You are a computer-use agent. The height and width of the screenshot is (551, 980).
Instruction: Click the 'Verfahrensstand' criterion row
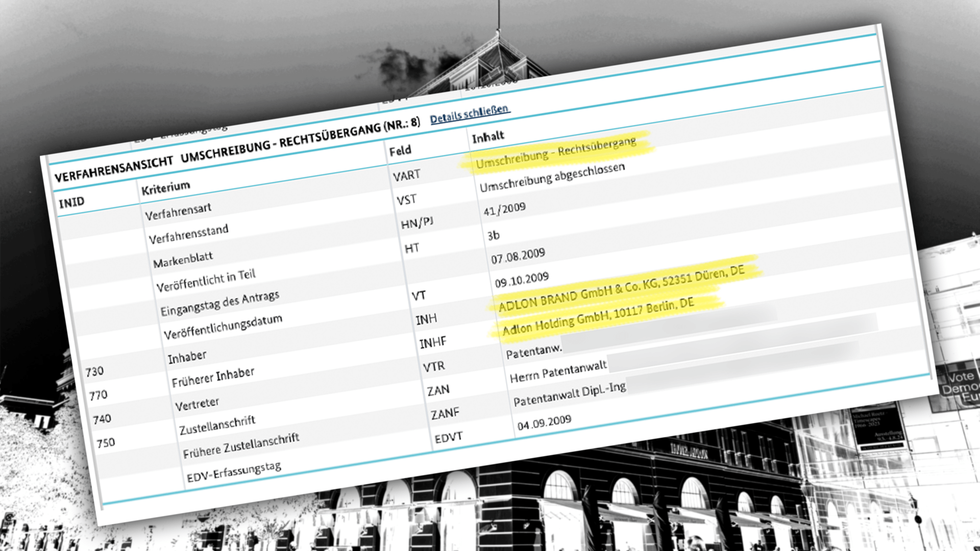188,234
